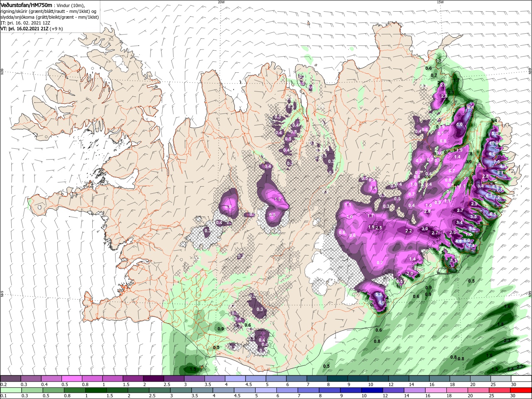The image size is (532, 399).
Task: Pick the palest green 0.1 rain legend swatch
Action: tap(10, 390)
